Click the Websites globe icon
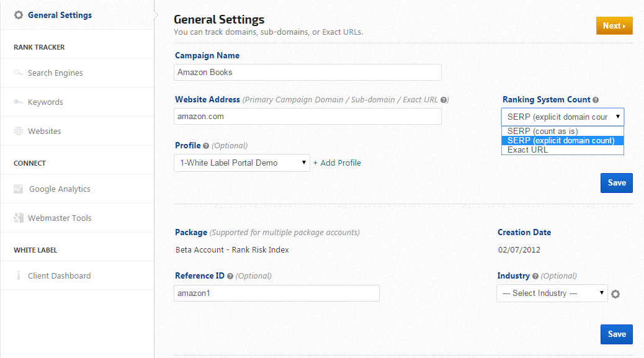 pyautogui.click(x=19, y=132)
